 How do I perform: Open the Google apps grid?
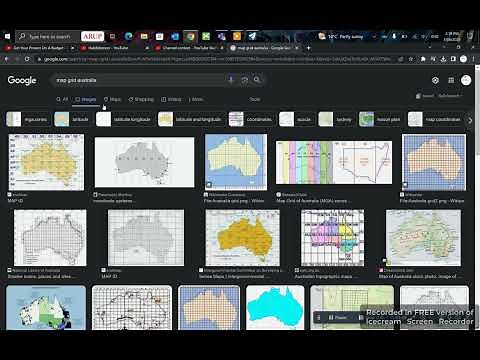tap(451, 80)
